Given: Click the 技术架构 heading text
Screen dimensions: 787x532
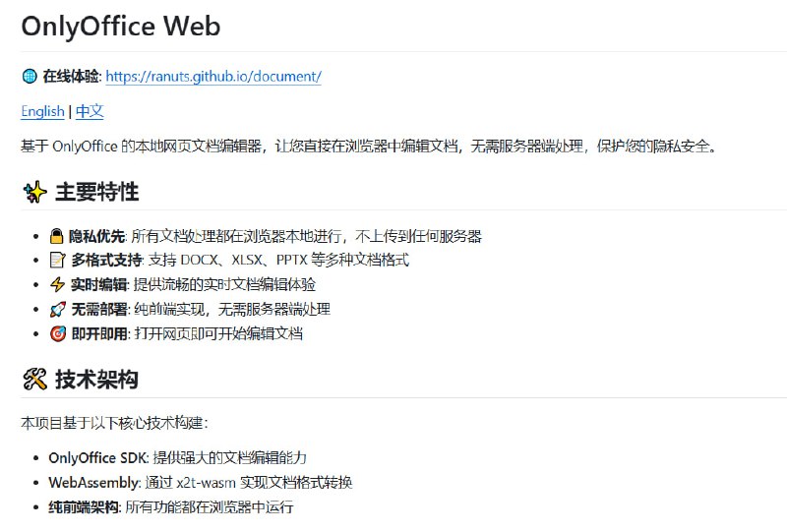Looking at the screenshot, I should [96, 380].
